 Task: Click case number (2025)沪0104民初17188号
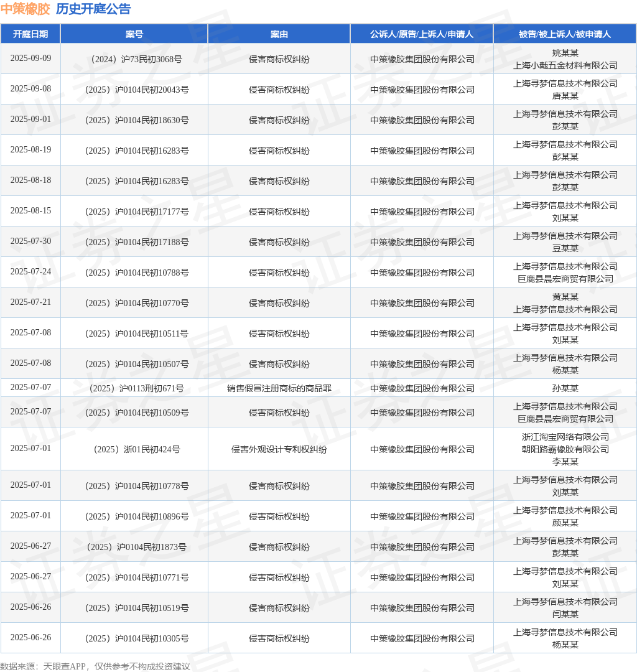point(134,242)
